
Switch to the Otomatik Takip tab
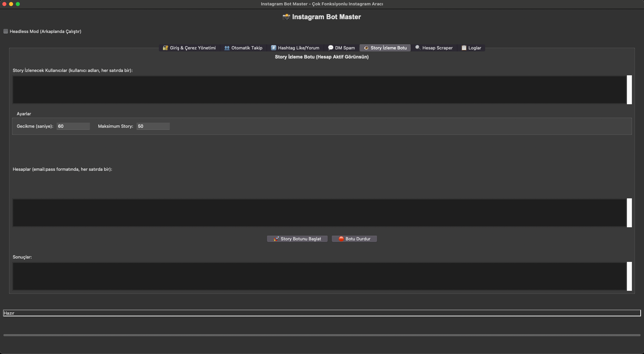click(243, 48)
